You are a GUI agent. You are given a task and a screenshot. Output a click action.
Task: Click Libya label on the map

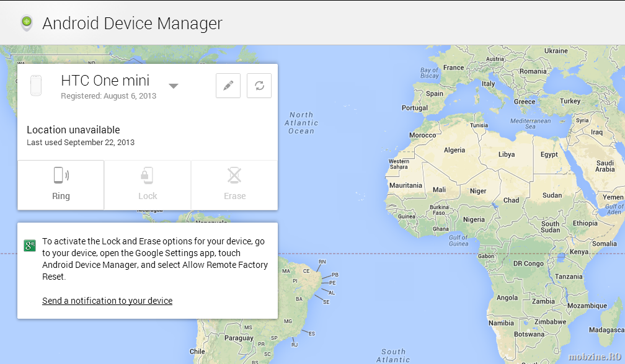click(x=506, y=154)
